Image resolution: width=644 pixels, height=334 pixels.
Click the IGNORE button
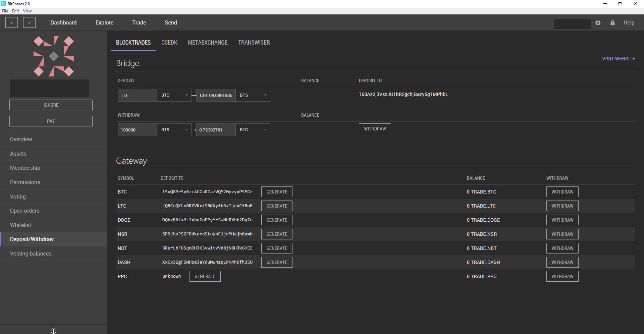(x=51, y=105)
